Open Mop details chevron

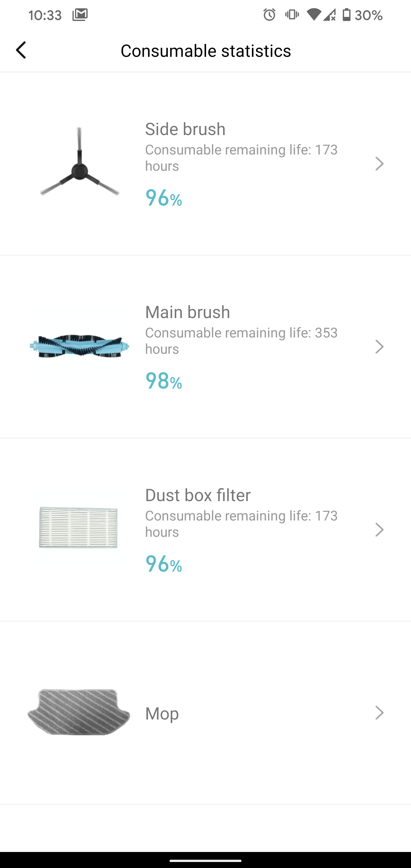(379, 713)
